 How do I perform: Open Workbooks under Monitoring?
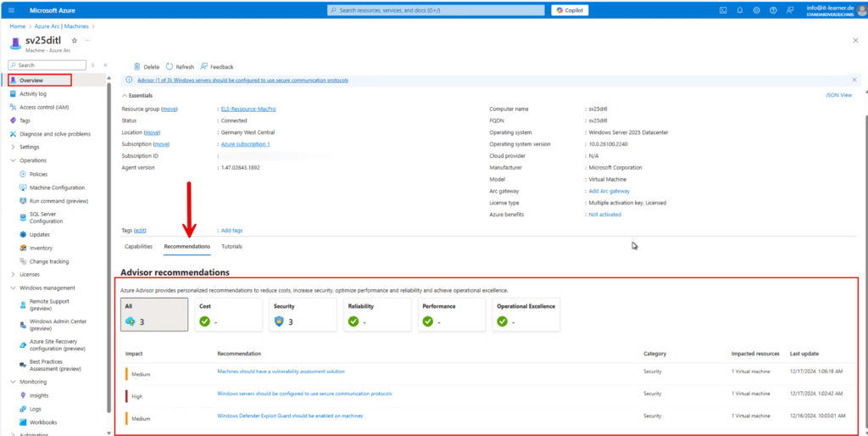(43, 422)
